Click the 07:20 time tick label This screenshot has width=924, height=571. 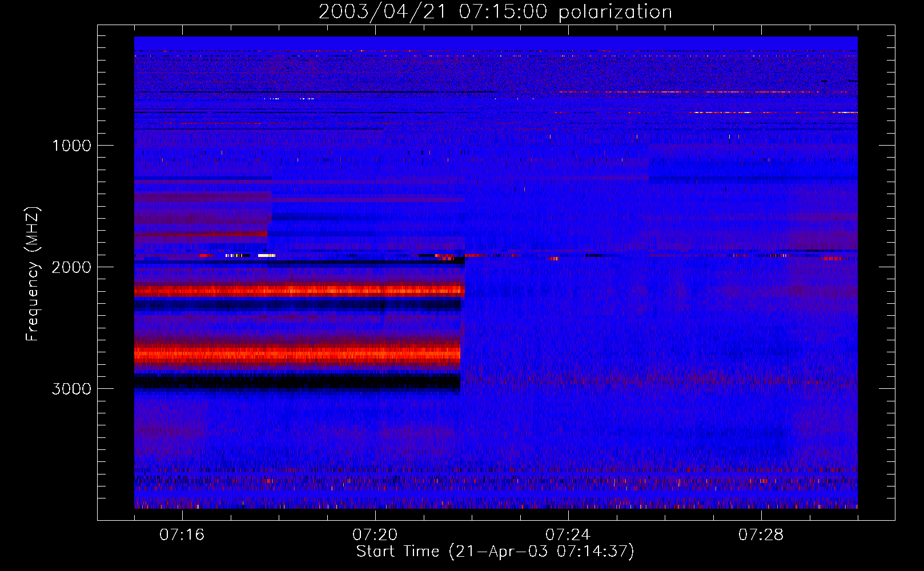(x=375, y=535)
